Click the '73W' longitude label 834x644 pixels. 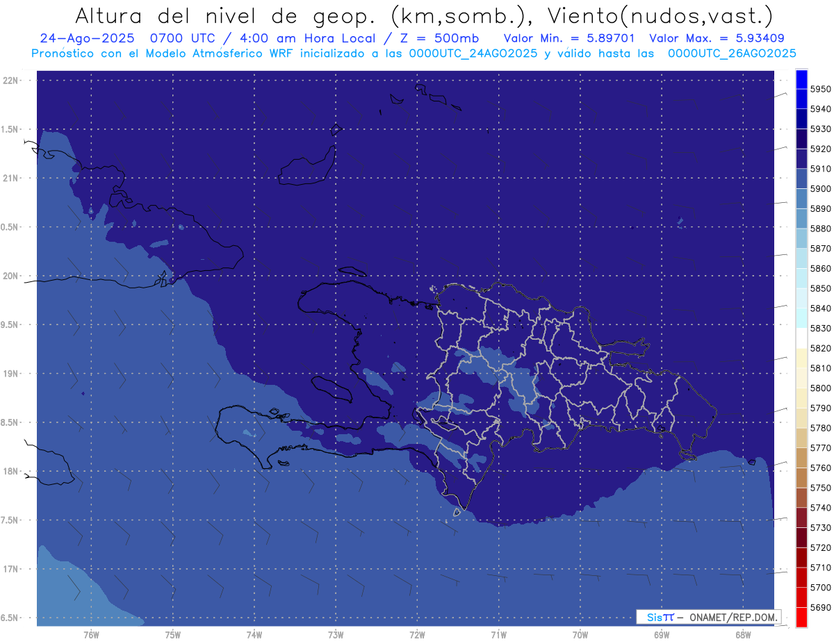[336, 635]
